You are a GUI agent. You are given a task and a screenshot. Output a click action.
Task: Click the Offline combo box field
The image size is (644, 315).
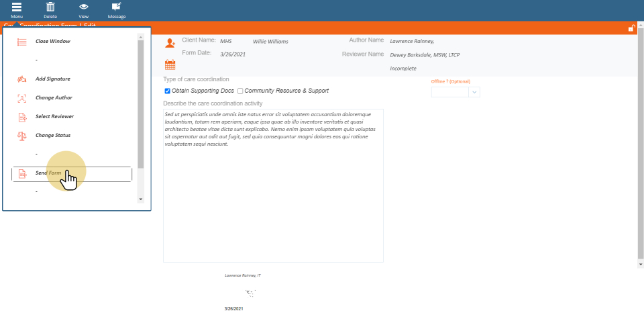pos(449,92)
